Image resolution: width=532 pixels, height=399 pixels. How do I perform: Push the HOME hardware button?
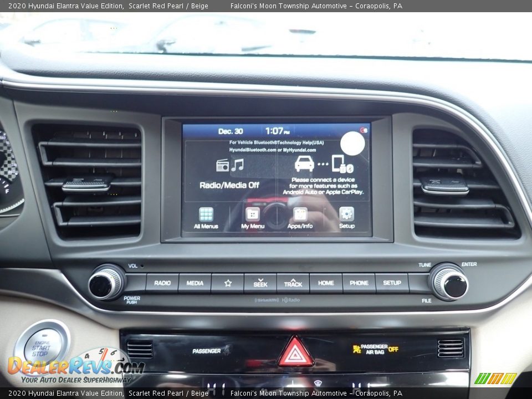[x=326, y=283]
